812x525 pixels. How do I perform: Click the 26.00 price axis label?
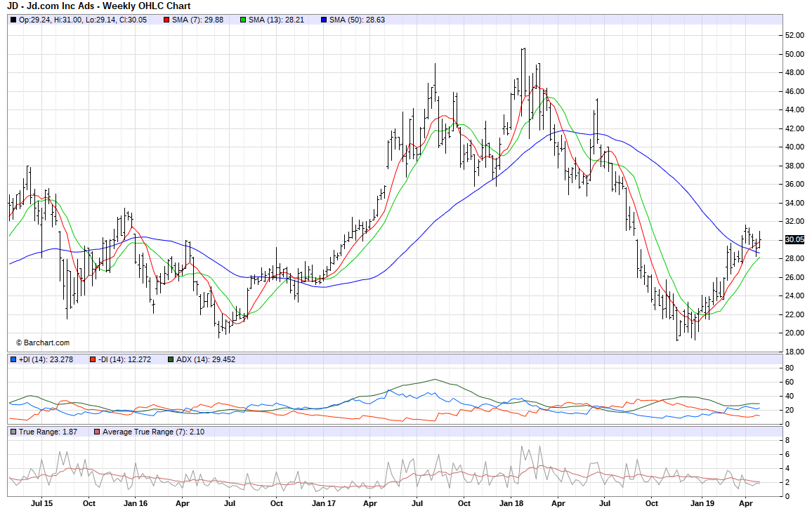click(x=795, y=277)
